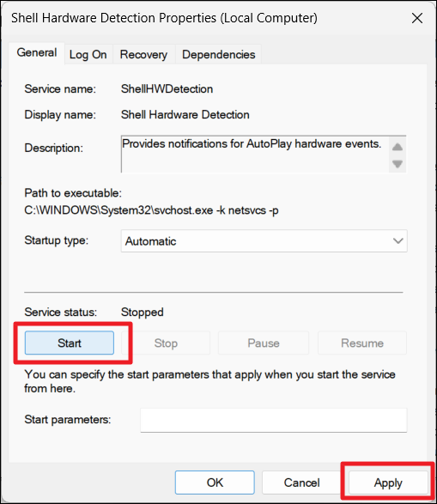Select the General tab
This screenshot has height=504, width=437.
37,53
